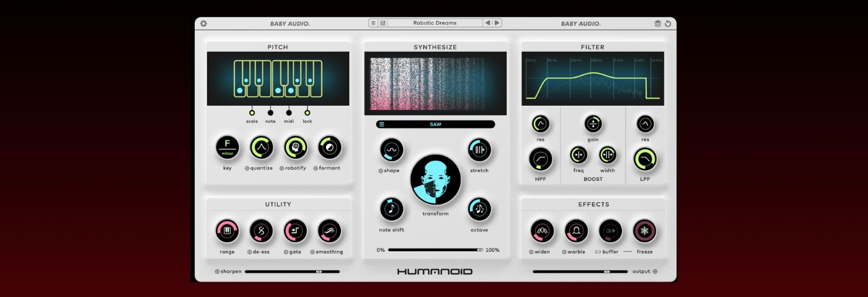Viewport: 868px width, 297px height.
Task: Open gate settings gear
Action: (x=285, y=252)
